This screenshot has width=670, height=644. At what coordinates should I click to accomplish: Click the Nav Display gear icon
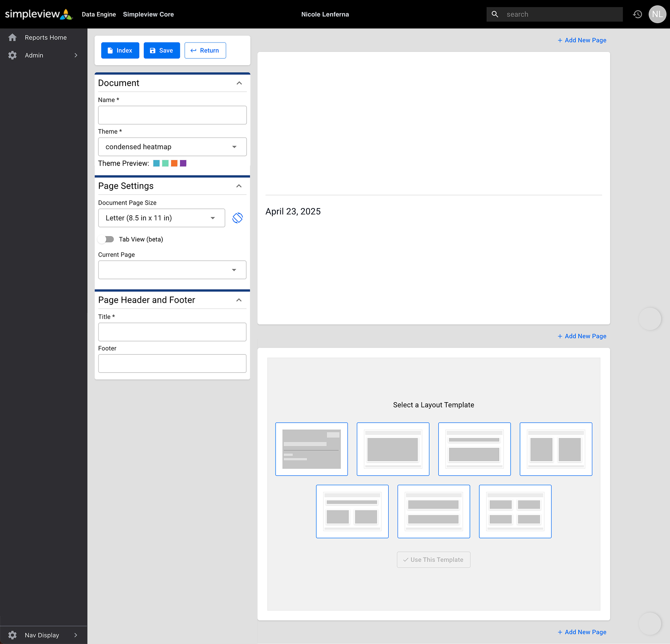[12, 635]
